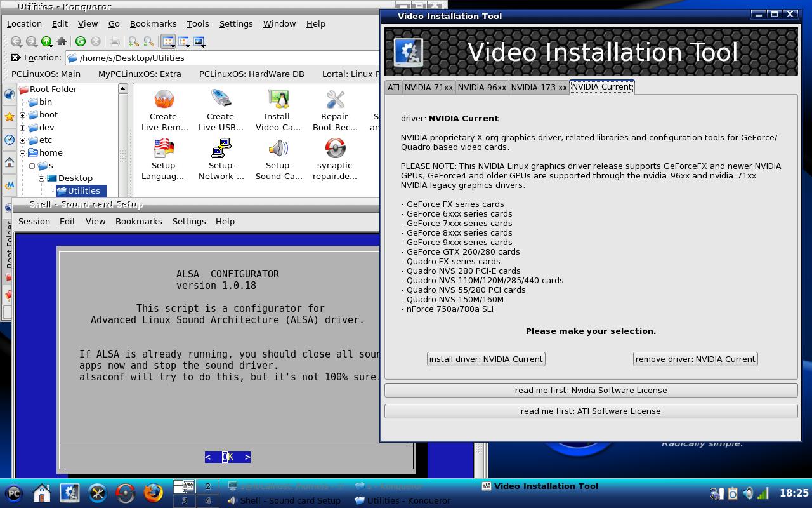Open the Settings menu in Shell window
812x508 pixels.
coord(189,221)
